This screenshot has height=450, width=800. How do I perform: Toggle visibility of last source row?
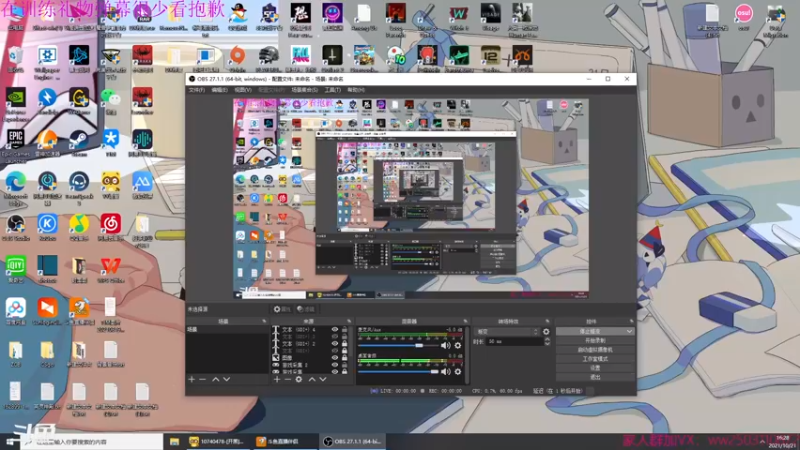pyautogui.click(x=335, y=371)
